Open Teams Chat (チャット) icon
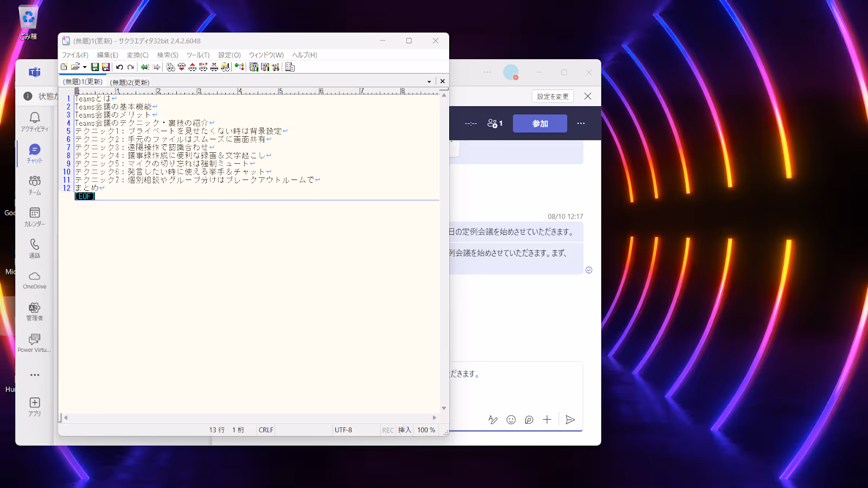Viewport: 868px width, 488px height. [35, 153]
